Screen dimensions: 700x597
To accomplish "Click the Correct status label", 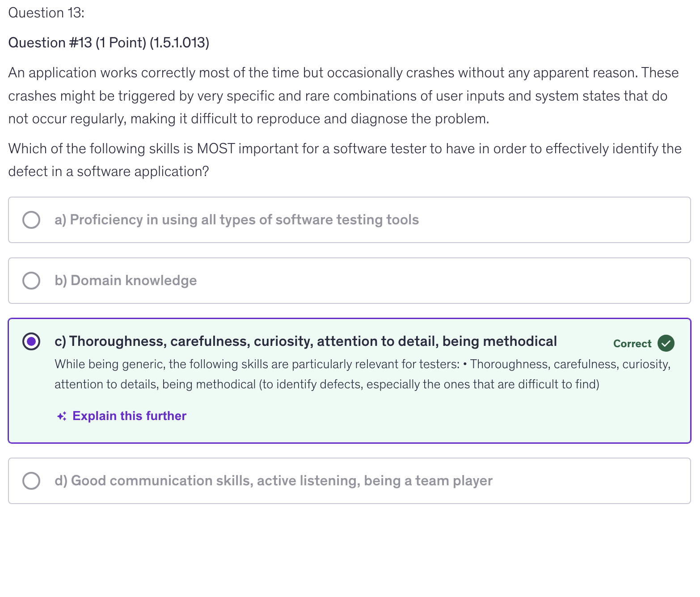I will (632, 344).
